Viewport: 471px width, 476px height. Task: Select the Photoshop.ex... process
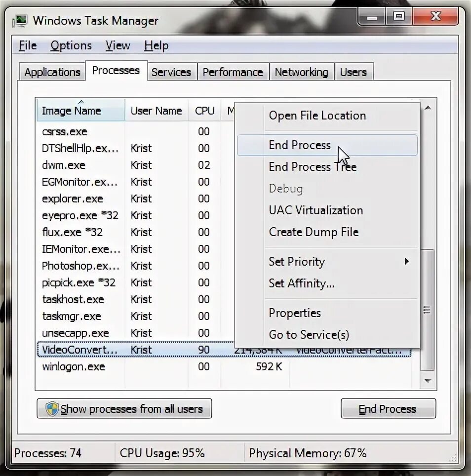(135, 266)
